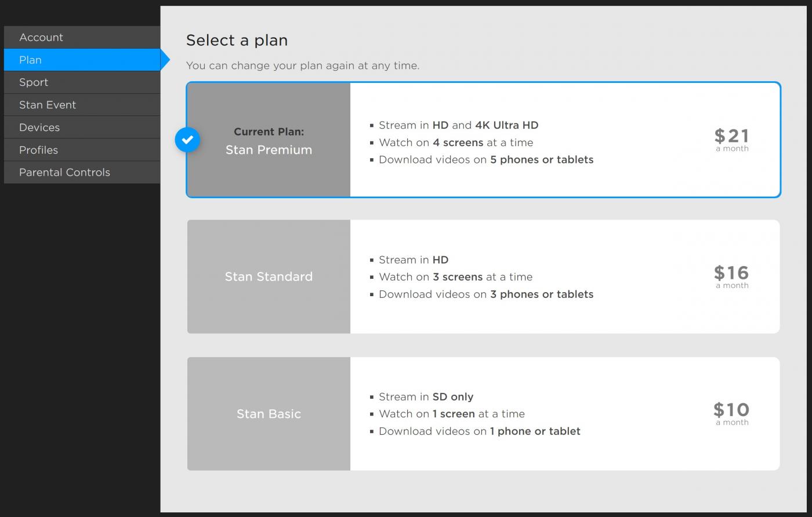Viewport: 812px width, 517px height.
Task: Choose the Stan Basic plan title panel
Action: [x=269, y=414]
